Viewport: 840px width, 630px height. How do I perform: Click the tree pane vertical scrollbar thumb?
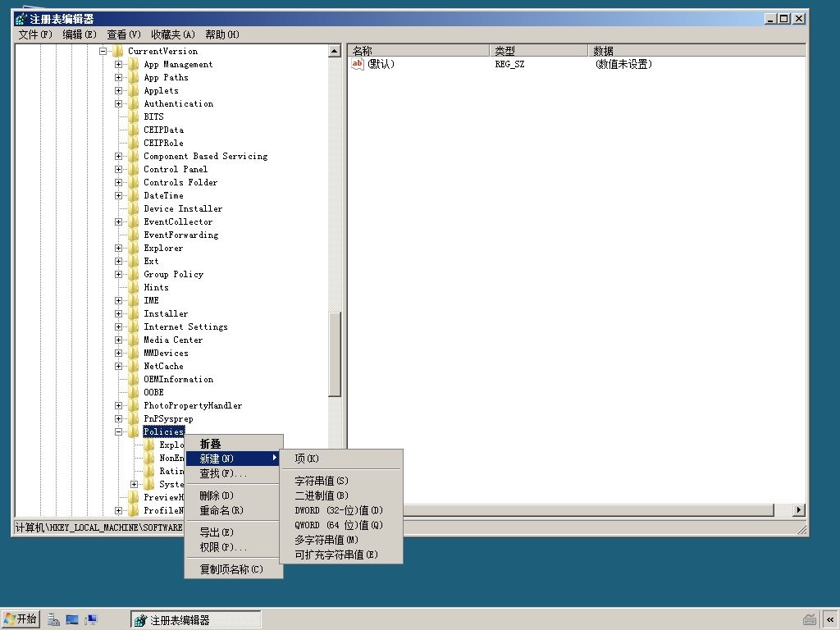pos(335,354)
